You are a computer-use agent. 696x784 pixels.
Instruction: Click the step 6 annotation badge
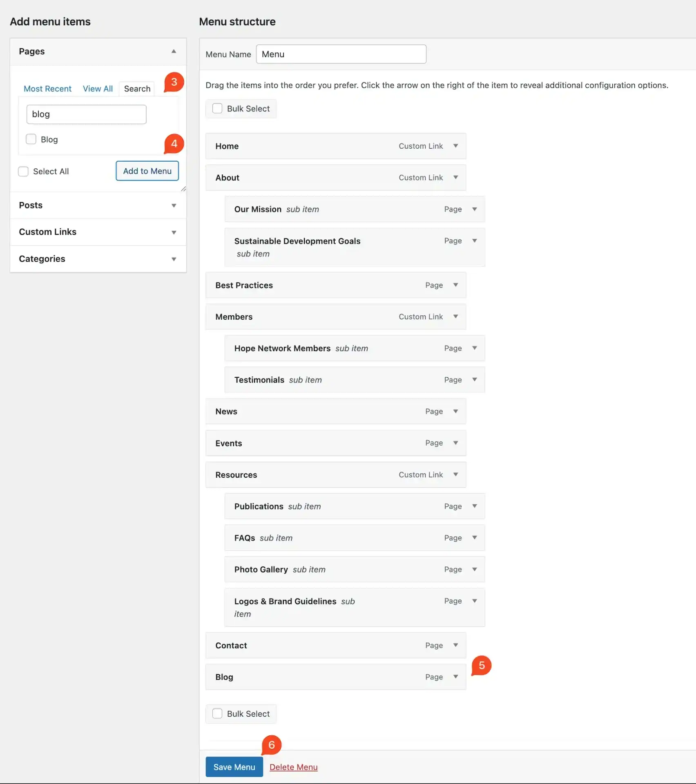[272, 745]
